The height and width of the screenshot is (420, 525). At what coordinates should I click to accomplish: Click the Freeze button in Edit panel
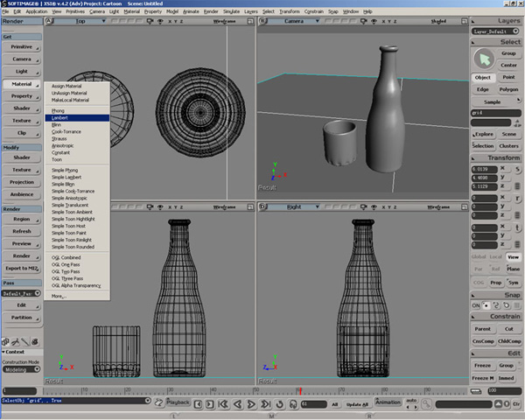pos(482,366)
